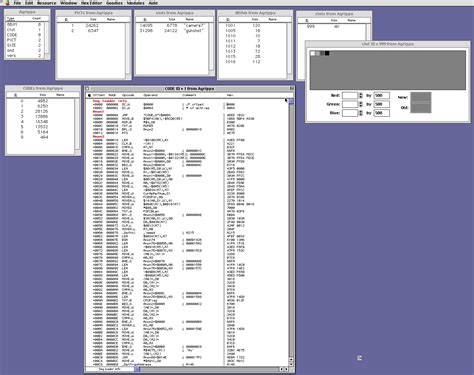Viewport: 474px width, 375px height.
Task: Select PICT resource with size 6347
Action: tap(91, 31)
